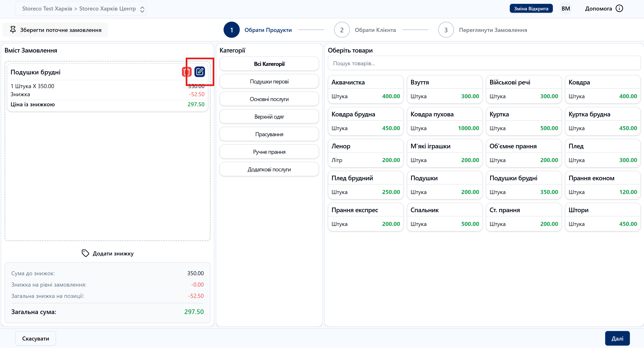644x348 pixels.
Task: Choose the Додаткові послуги category
Action: tap(269, 170)
